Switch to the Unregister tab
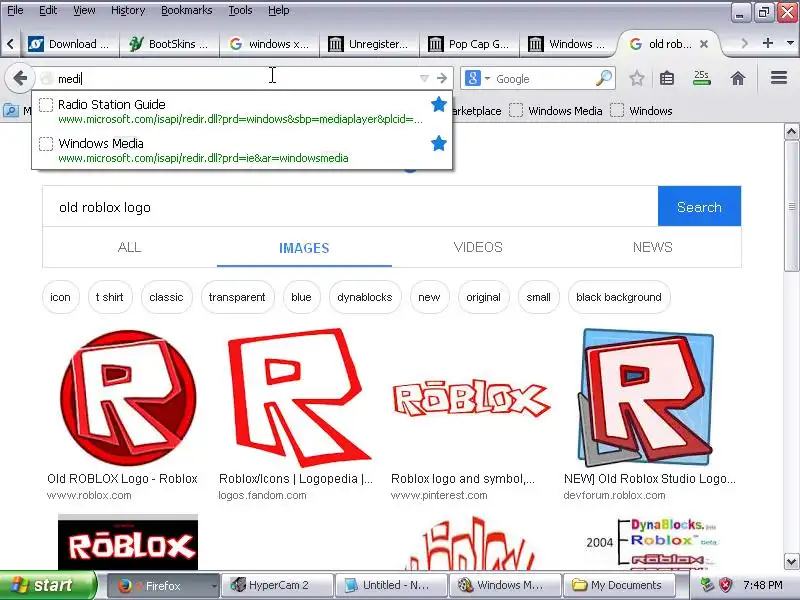 [x=369, y=44]
